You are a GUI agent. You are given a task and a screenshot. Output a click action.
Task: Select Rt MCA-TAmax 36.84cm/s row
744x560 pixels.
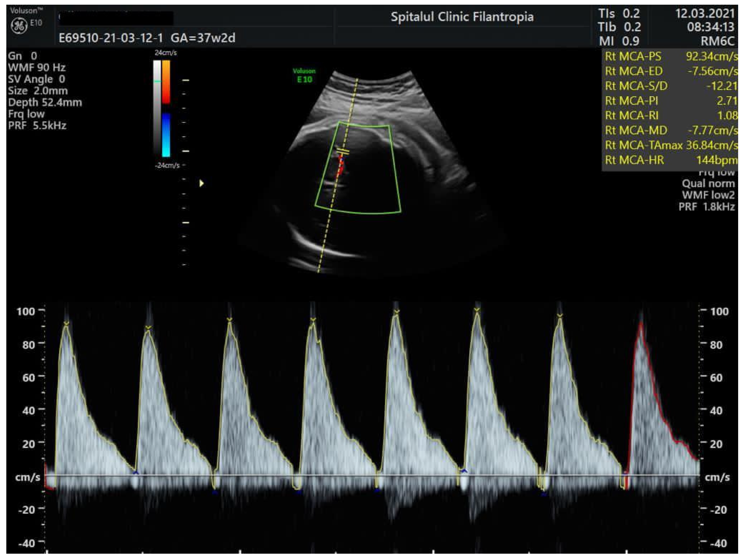pyautogui.click(x=671, y=145)
